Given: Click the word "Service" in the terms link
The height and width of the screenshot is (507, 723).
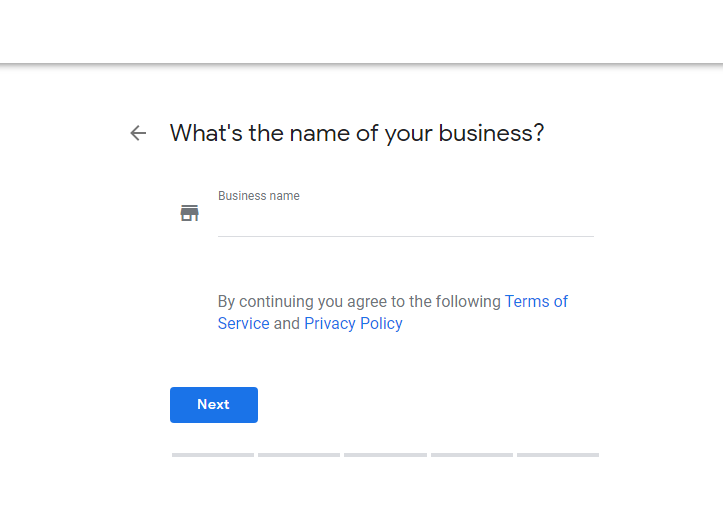Looking at the screenshot, I should click(243, 324).
